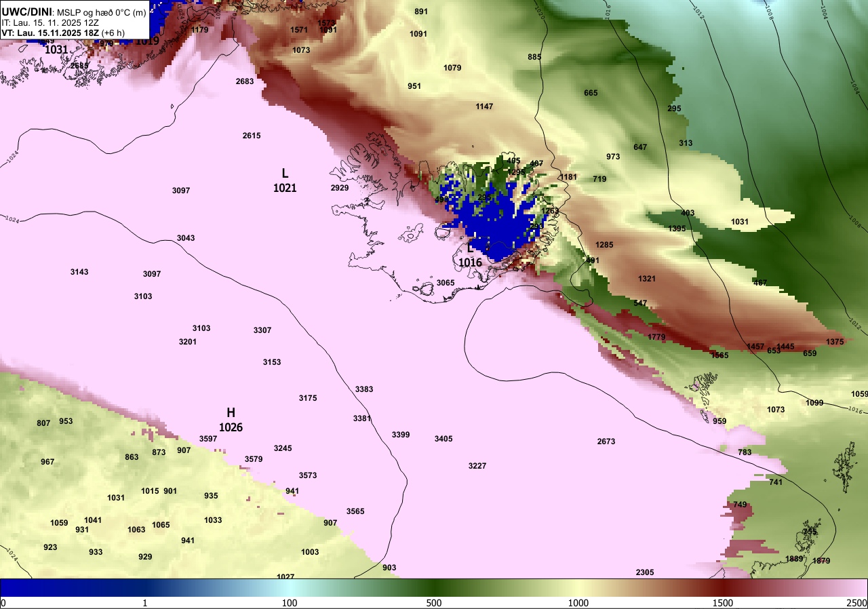Click the 3383 height value
Screen dimensions: 868x609
coord(364,389)
